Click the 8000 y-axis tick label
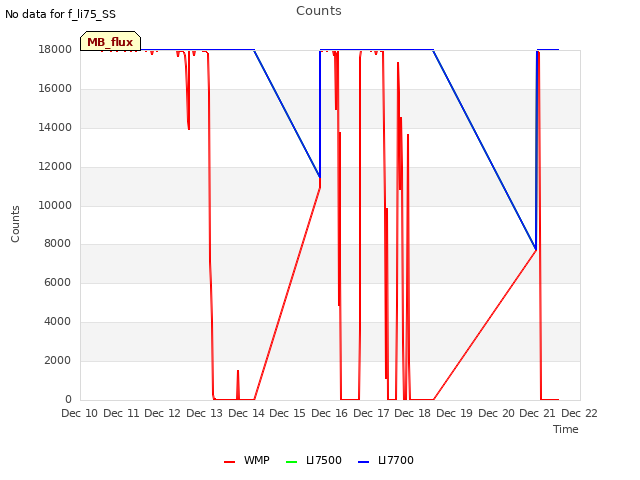Screen dimensions: 640x480 [x=58, y=244]
